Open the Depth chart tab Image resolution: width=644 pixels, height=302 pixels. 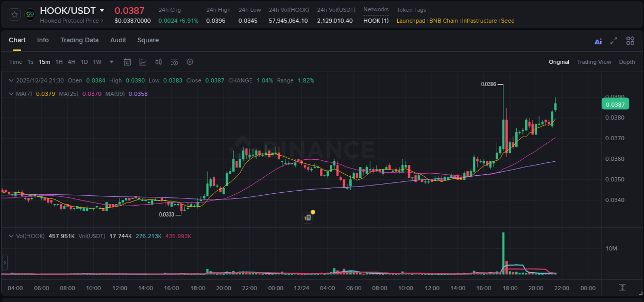[626, 62]
